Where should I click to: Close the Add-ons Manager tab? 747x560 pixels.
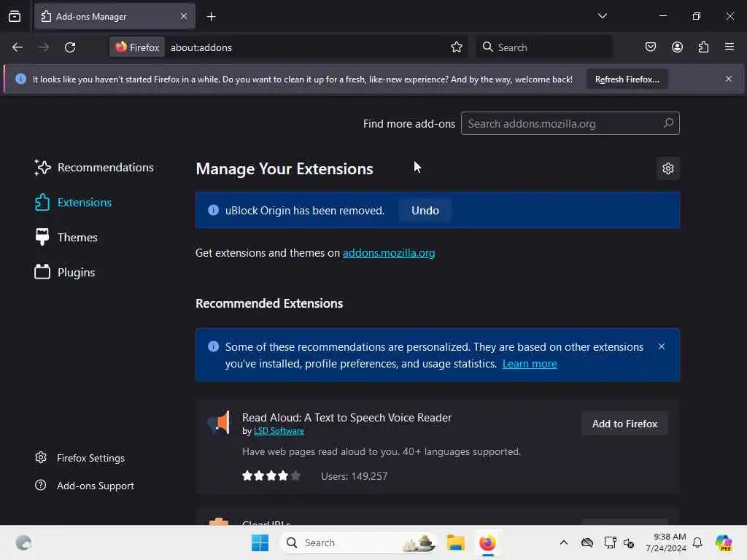pos(184,16)
